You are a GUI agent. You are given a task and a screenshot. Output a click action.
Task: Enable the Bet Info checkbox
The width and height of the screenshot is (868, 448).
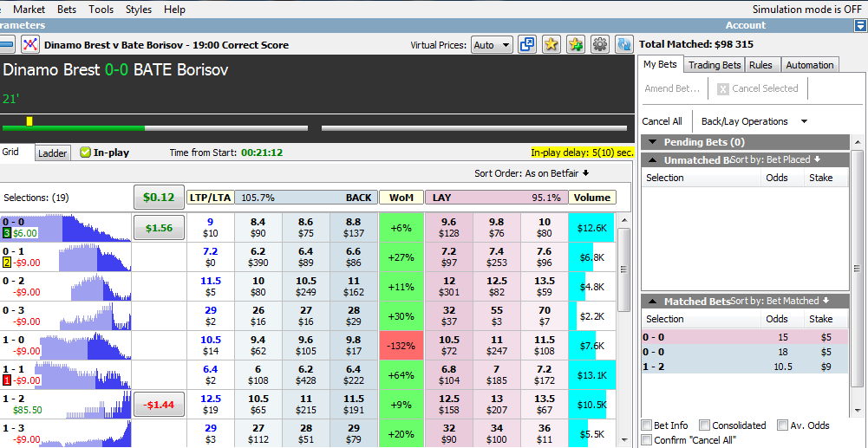pos(646,425)
